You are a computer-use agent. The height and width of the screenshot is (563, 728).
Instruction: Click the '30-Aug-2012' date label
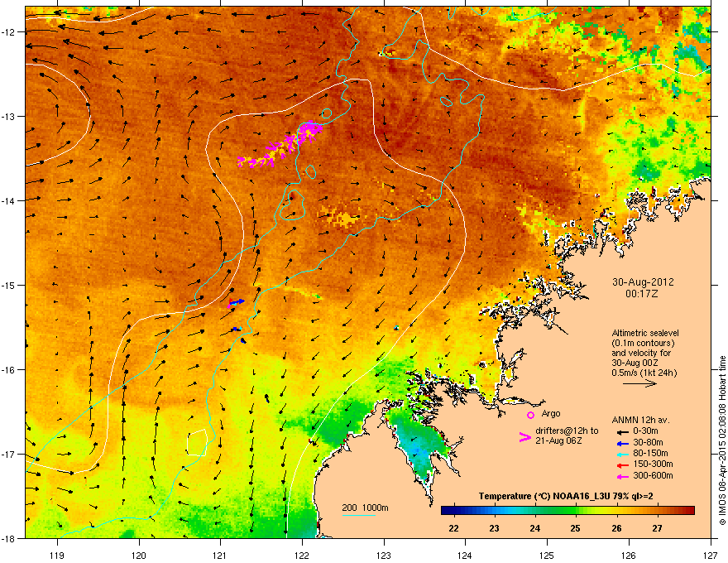tap(643, 282)
